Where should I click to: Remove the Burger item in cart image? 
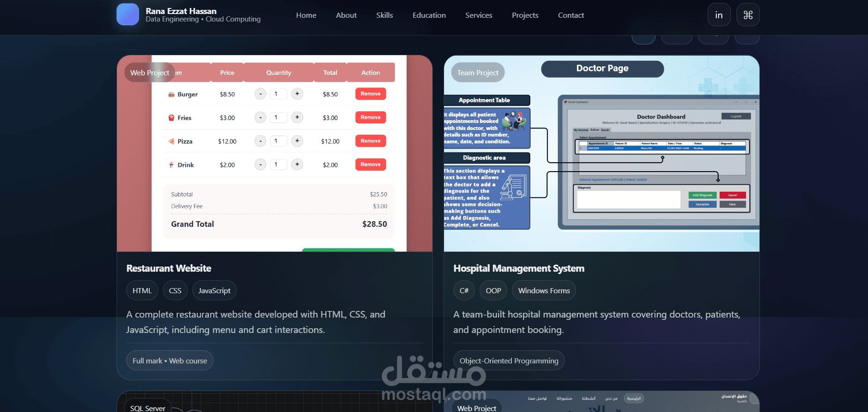(371, 94)
